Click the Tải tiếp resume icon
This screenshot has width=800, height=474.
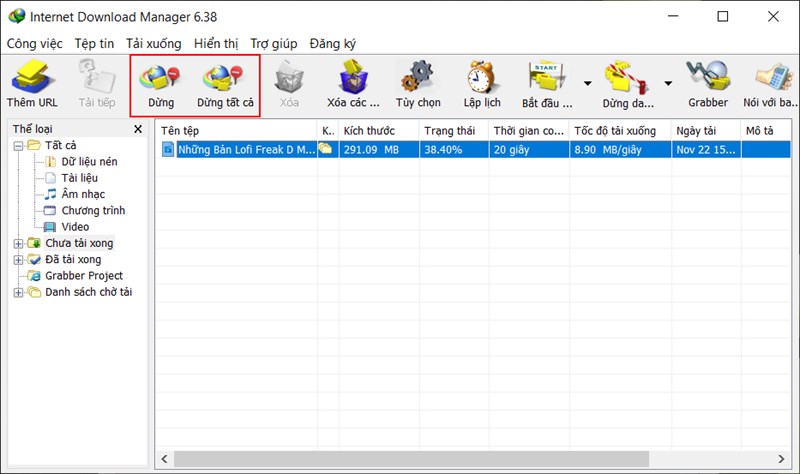tap(97, 77)
